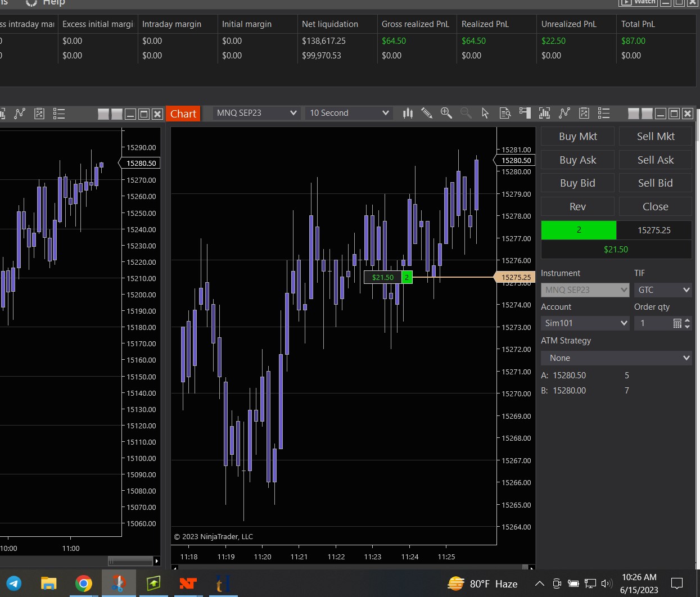Viewport: 700px width, 597px height.
Task: Open Telegram from the taskbar
Action: pos(13,584)
